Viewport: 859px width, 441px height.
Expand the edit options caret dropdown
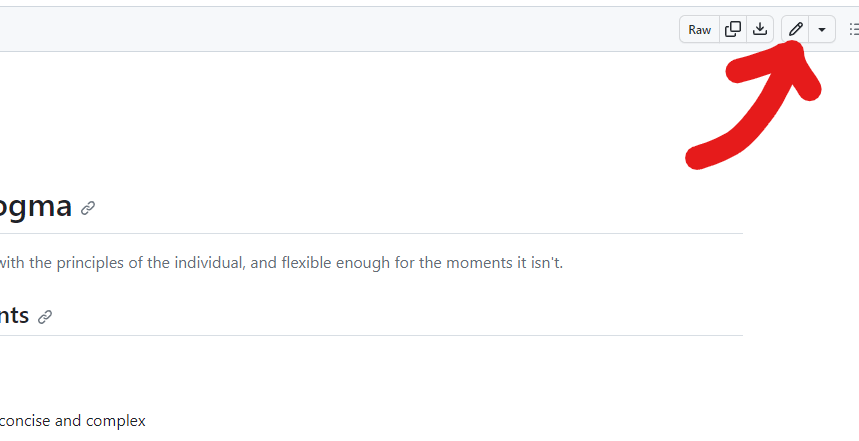point(822,30)
